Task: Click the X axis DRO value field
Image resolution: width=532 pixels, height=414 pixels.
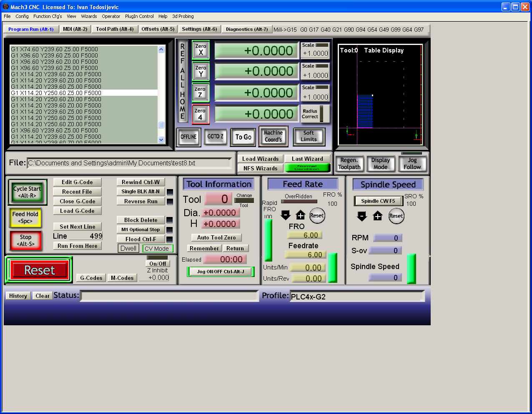Action: (256, 50)
